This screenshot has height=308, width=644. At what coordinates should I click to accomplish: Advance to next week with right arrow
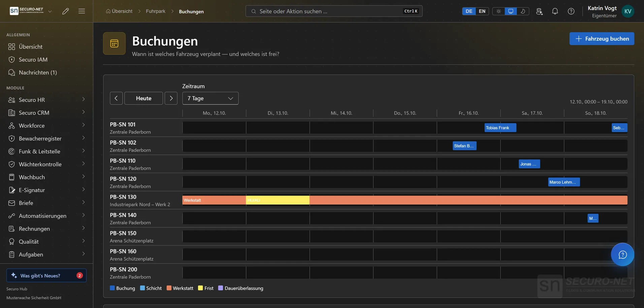coord(171,98)
